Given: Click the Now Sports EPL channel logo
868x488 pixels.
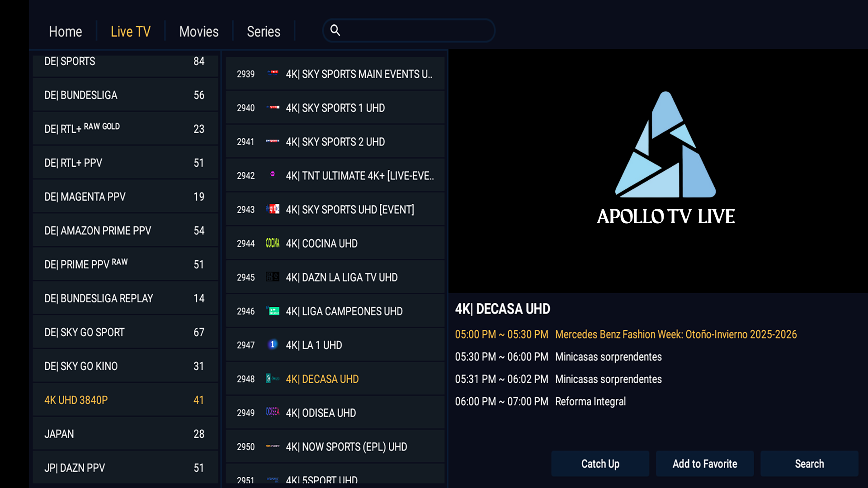Looking at the screenshot, I should click(273, 446).
